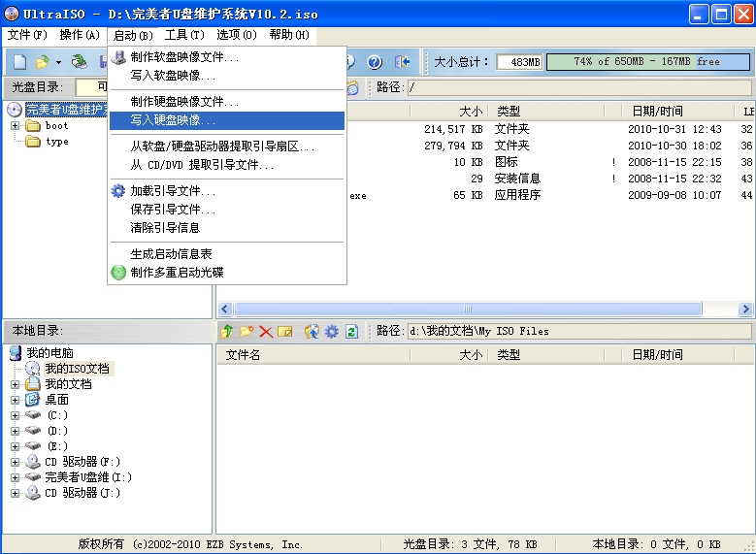This screenshot has height=554, width=756.
Task: Expand the (D:) drive node
Action: click(x=15, y=431)
